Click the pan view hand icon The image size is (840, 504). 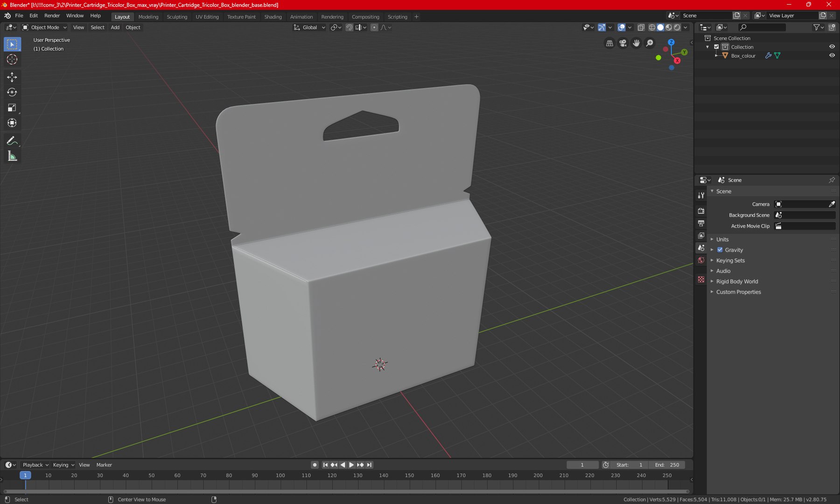coord(637,43)
